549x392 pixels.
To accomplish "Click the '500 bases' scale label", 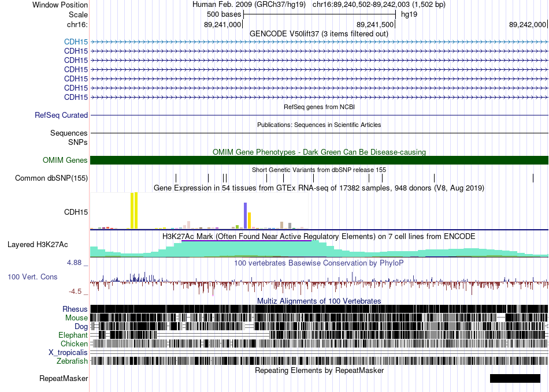I will (224, 14).
